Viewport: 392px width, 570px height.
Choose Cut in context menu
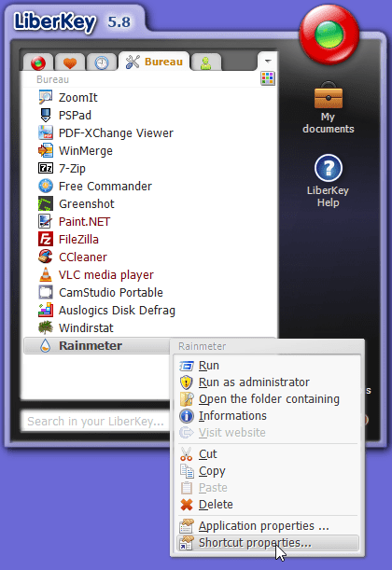269,454
